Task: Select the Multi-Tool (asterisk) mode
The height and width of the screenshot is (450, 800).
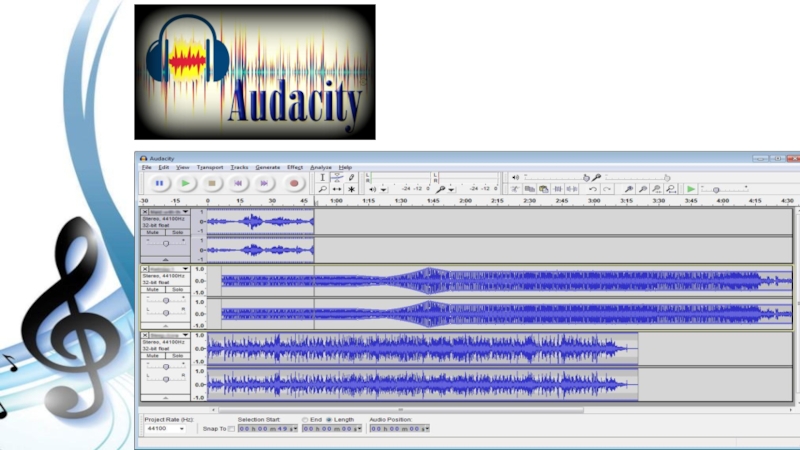Action: (351, 189)
